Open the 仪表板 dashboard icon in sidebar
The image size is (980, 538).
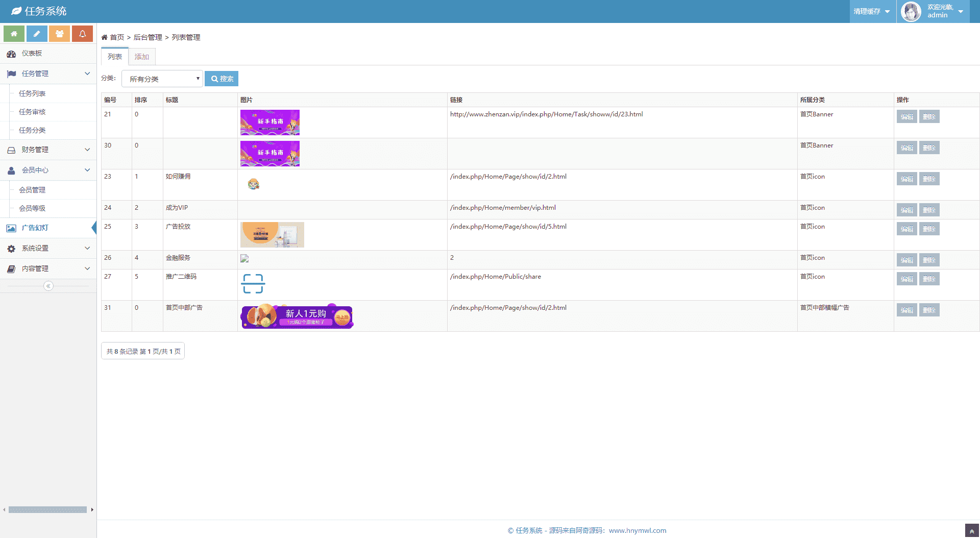pos(11,54)
